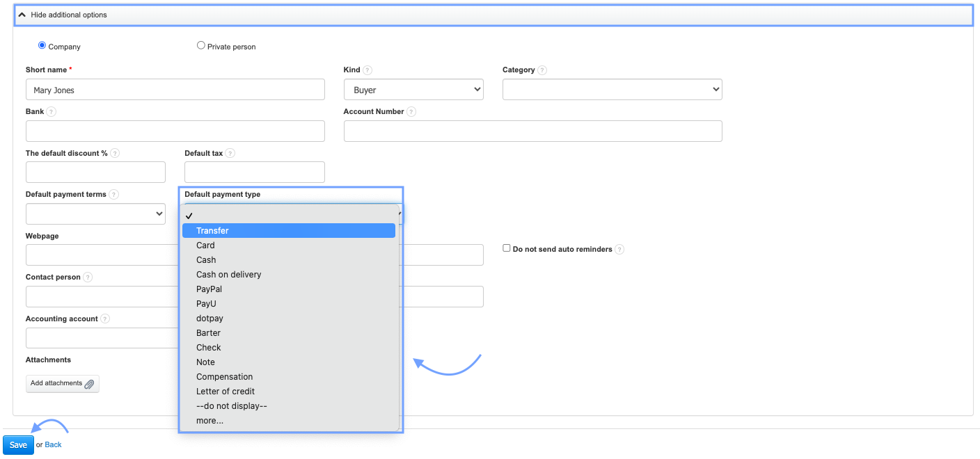
Task: Click help icon beside Default payment terms
Action: pos(113,195)
